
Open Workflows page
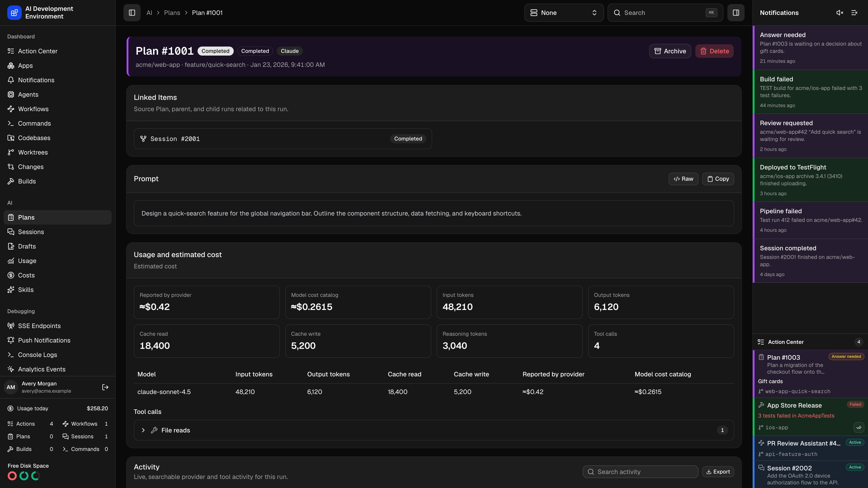click(x=58, y=109)
